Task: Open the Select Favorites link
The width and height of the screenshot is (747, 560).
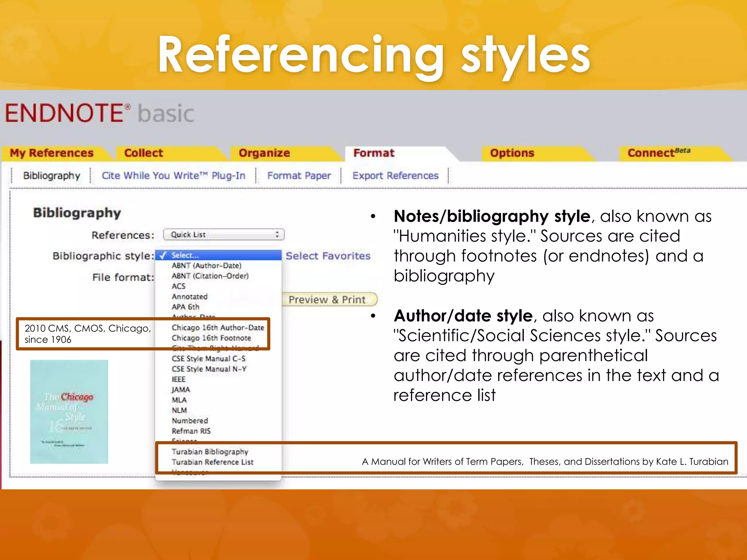Action: (x=328, y=256)
